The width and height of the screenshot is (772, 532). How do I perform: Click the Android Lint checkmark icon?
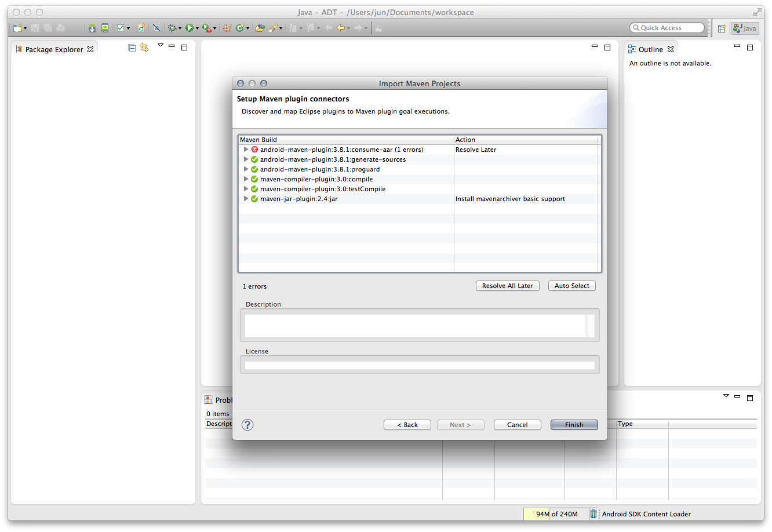pos(121,28)
